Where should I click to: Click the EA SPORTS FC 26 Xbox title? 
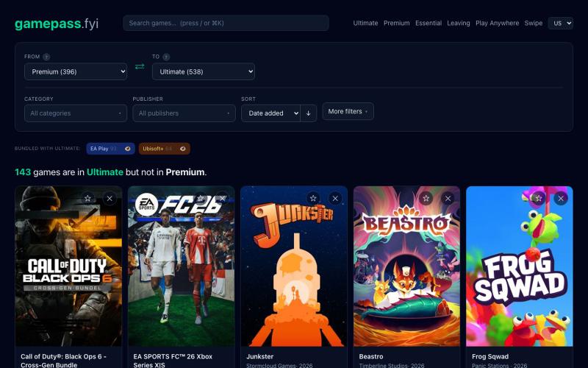[173, 361]
